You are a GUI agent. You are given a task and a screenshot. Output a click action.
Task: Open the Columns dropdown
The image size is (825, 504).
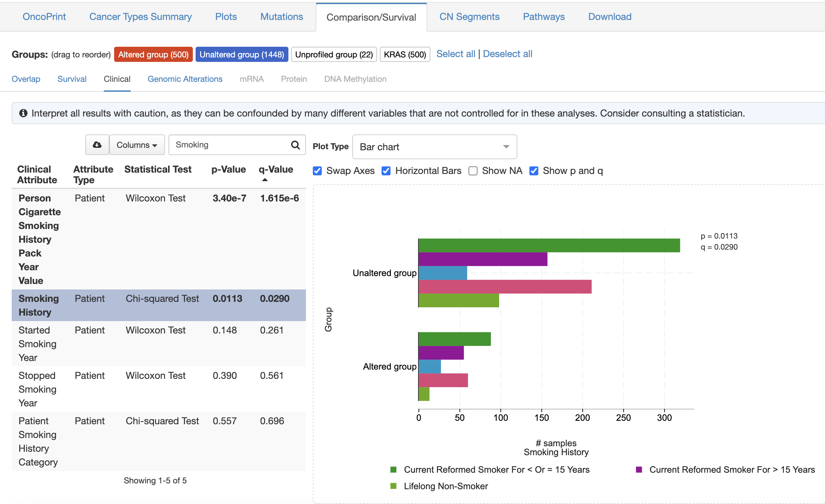click(x=137, y=145)
